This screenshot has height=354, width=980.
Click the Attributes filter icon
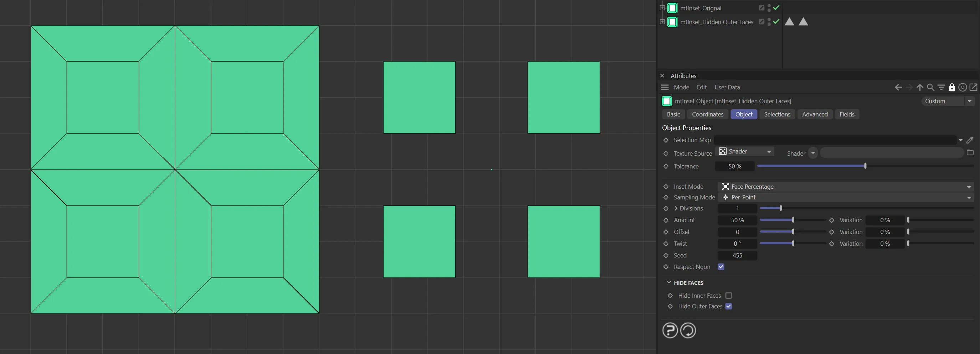point(941,88)
